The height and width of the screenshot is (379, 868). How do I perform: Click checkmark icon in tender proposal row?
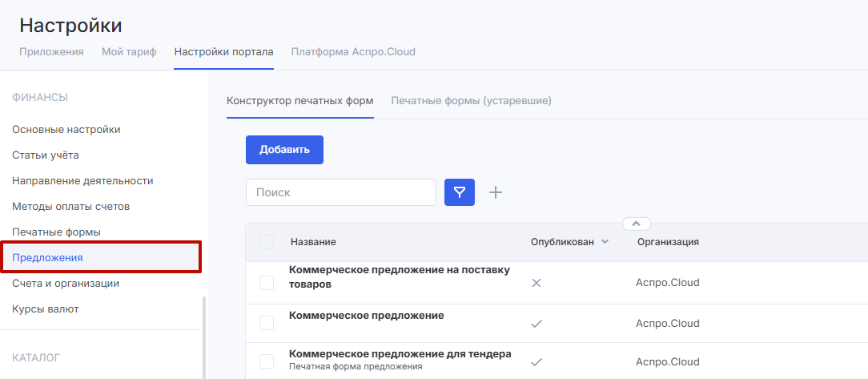pos(536,361)
